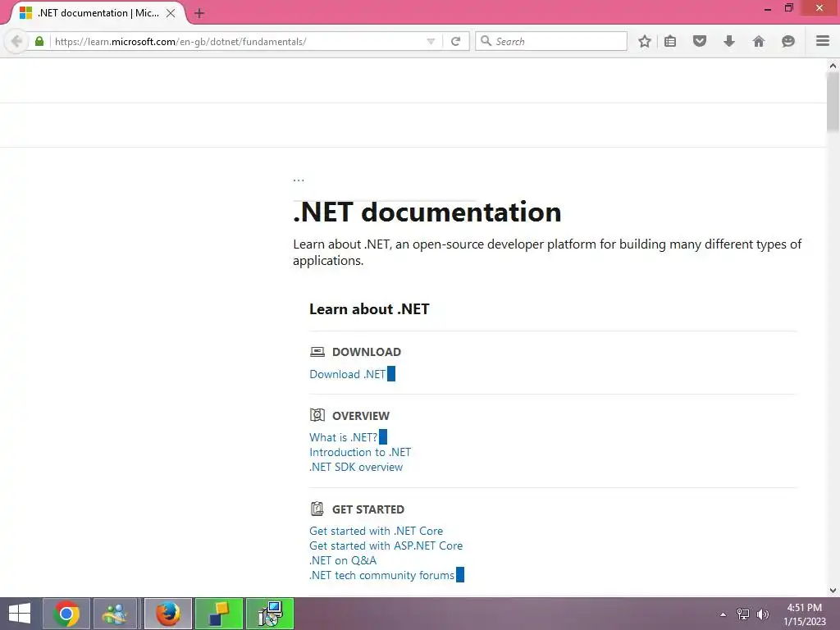The image size is (840, 630).
Task: Expand the breadcrumb ellipsis above the heading
Action: 299,180
